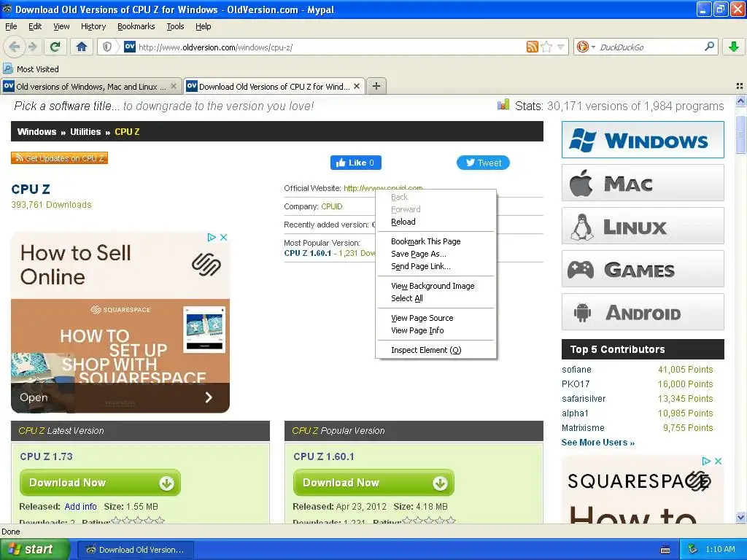Click the on-screen keyboard tray icon
This screenshot has height=560, width=747.
click(665, 550)
